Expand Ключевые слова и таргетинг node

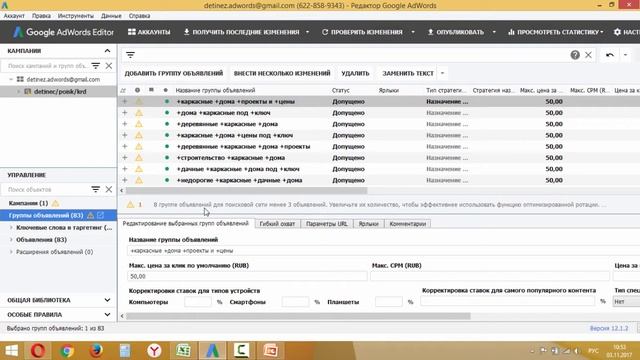pos(11,228)
